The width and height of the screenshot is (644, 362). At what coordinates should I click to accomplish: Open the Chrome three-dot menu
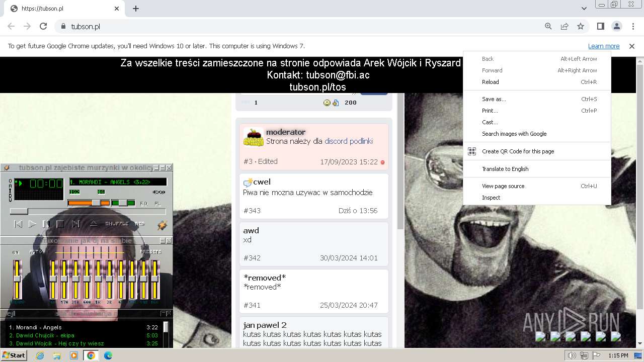[633, 26]
